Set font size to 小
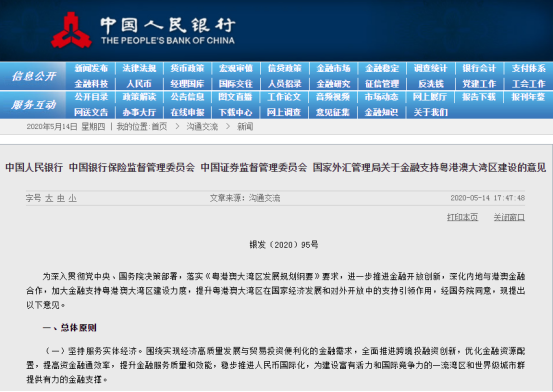 (x=73, y=198)
